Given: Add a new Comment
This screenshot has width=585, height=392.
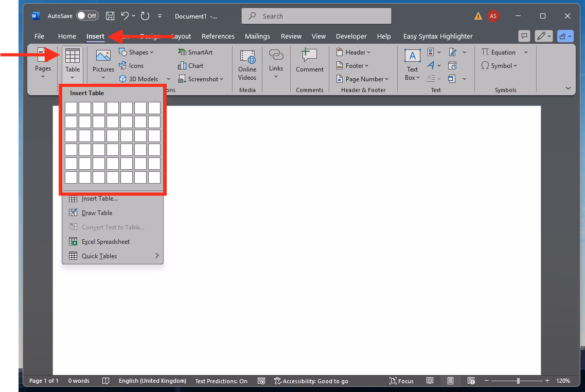Looking at the screenshot, I should coord(309,61).
